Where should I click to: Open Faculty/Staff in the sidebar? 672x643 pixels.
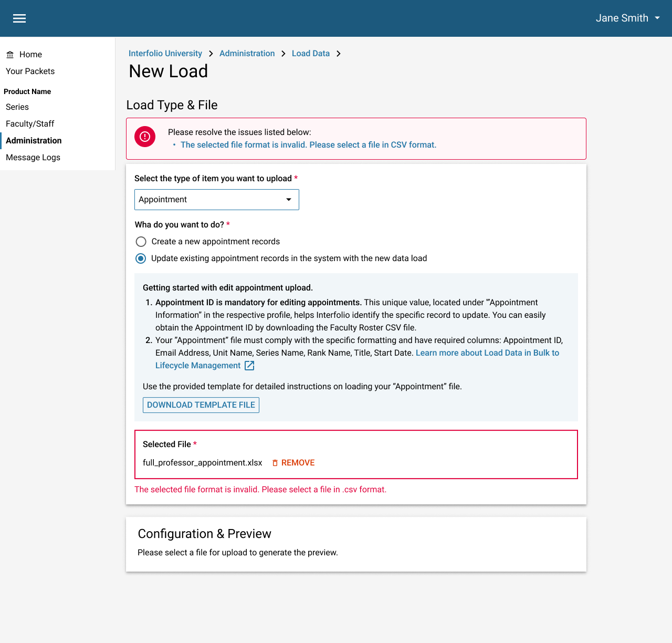[30, 124]
